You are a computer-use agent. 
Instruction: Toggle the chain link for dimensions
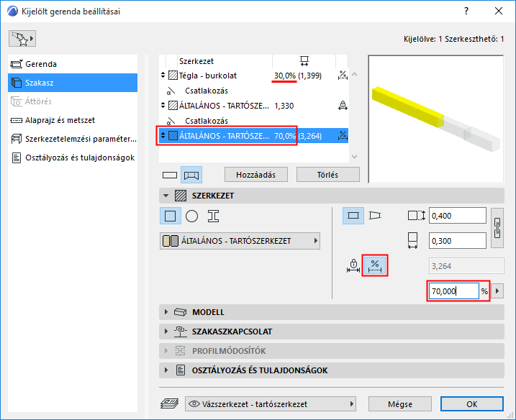tap(497, 228)
